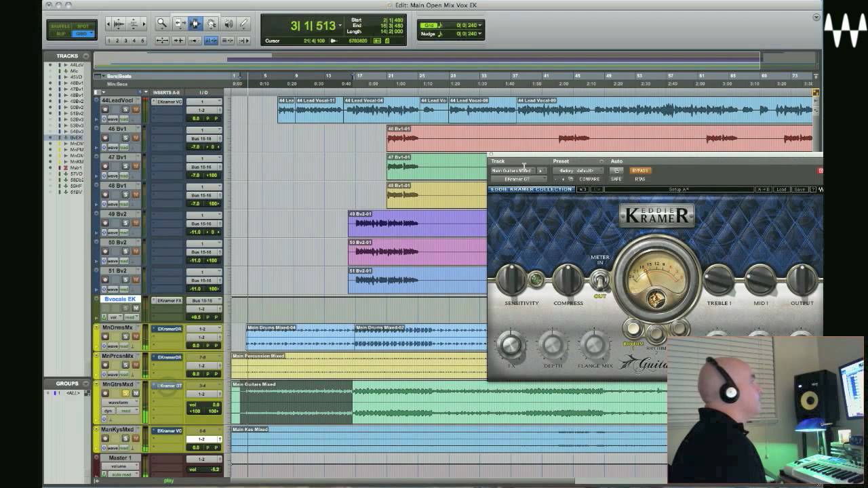Image resolution: width=868 pixels, height=488 pixels.
Task: Select the Zoomer magnifying glass tool
Action: [162, 24]
